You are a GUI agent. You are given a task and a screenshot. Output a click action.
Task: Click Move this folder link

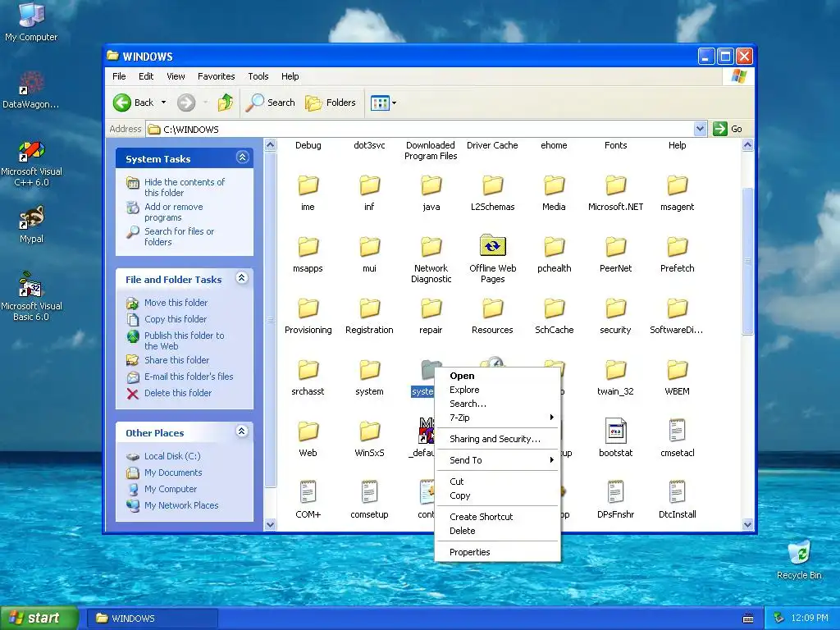[x=176, y=303]
